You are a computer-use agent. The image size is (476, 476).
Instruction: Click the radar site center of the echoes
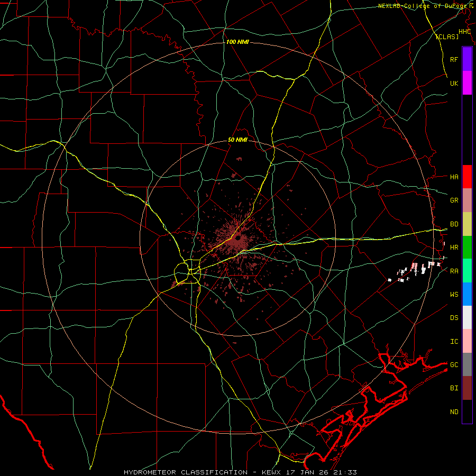coord(237,237)
